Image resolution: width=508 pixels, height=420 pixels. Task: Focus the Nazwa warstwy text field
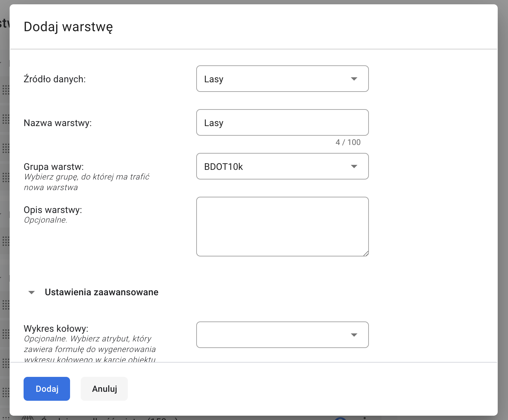point(282,123)
